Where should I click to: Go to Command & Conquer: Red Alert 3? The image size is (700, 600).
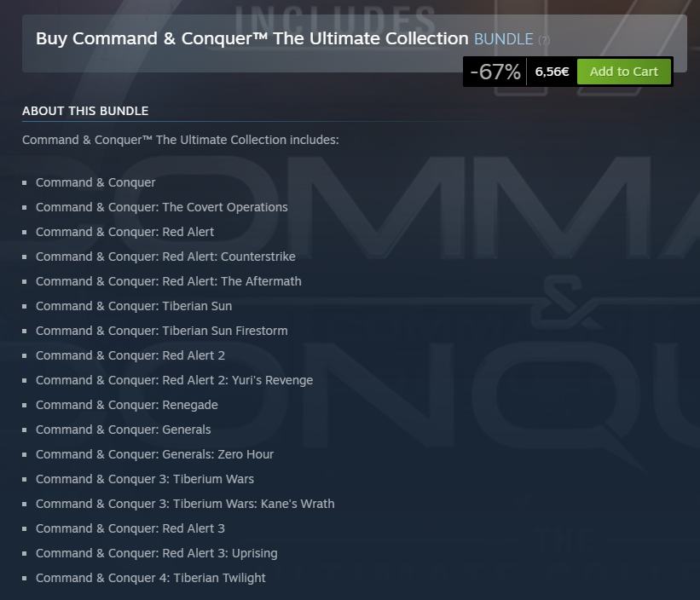tap(130, 528)
